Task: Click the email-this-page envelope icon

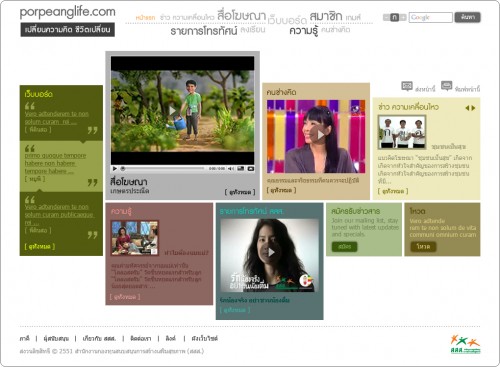Action: tap(407, 86)
